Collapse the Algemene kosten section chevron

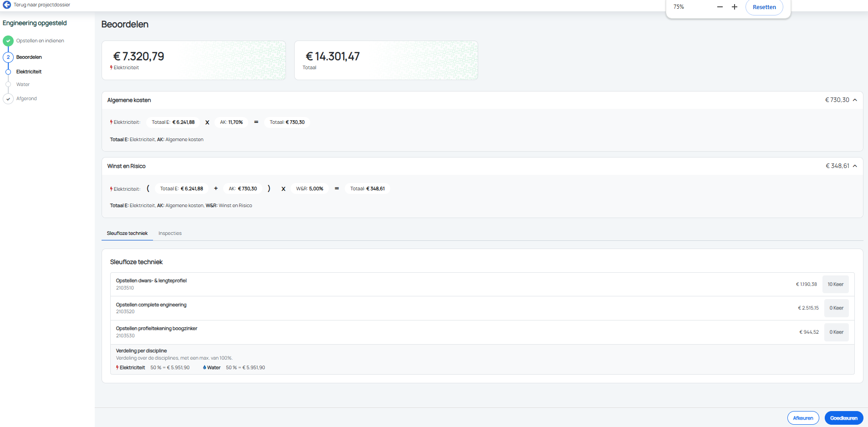855,100
